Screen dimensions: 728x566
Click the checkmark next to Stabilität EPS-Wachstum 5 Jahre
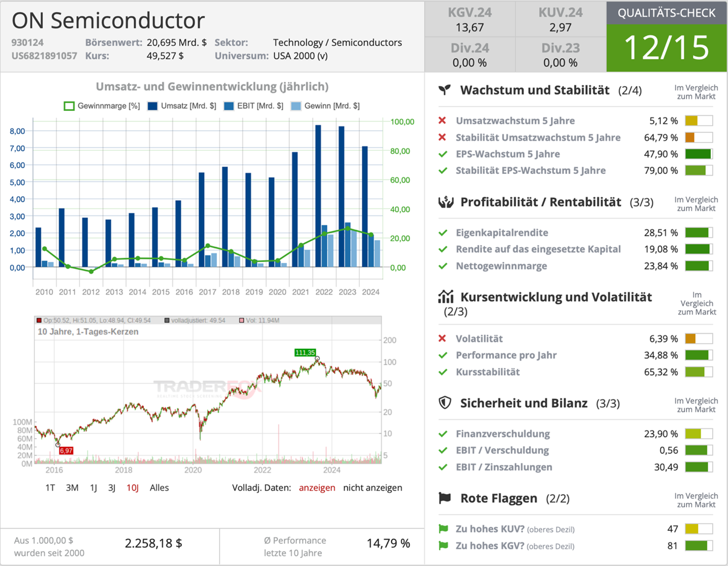[x=443, y=170]
